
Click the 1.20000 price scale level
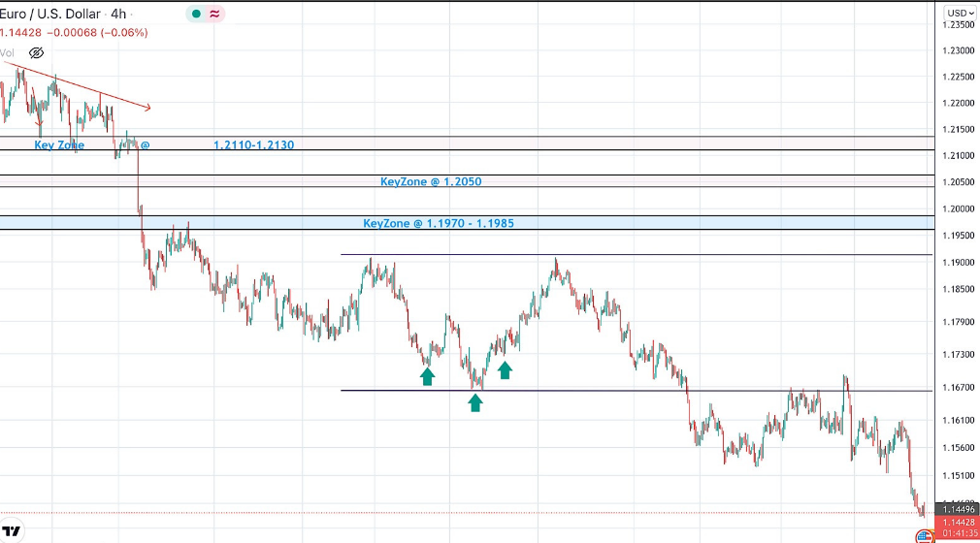point(958,208)
